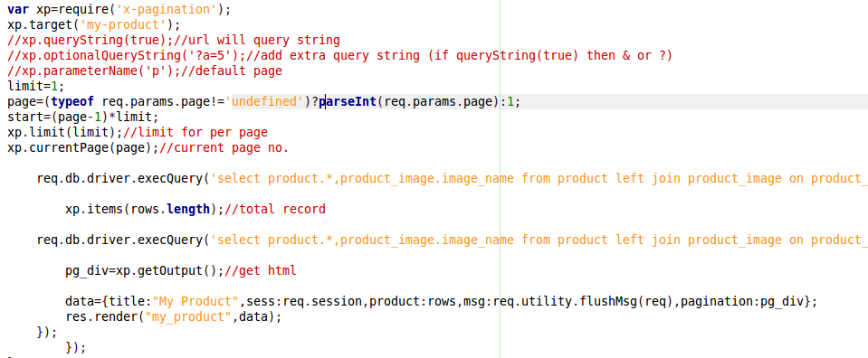Click the '//current page no.' comment

[x=224, y=147]
